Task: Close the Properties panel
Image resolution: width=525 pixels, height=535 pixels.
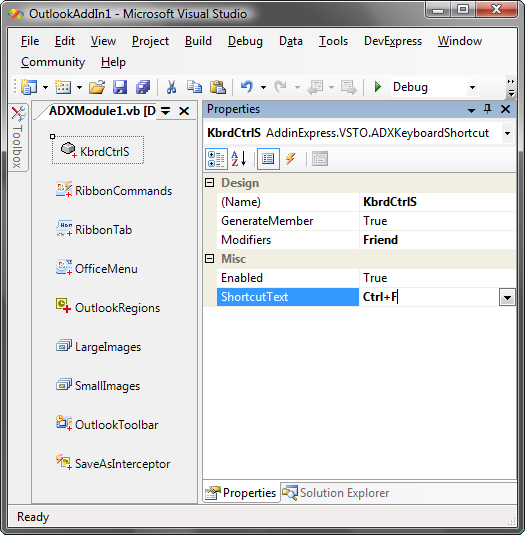Action: pos(505,109)
